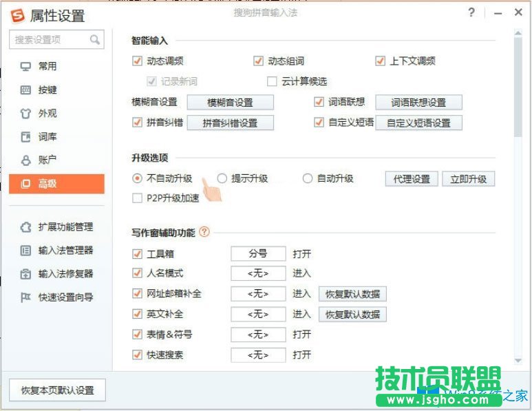Click the 词语联想设置 button

(x=418, y=103)
